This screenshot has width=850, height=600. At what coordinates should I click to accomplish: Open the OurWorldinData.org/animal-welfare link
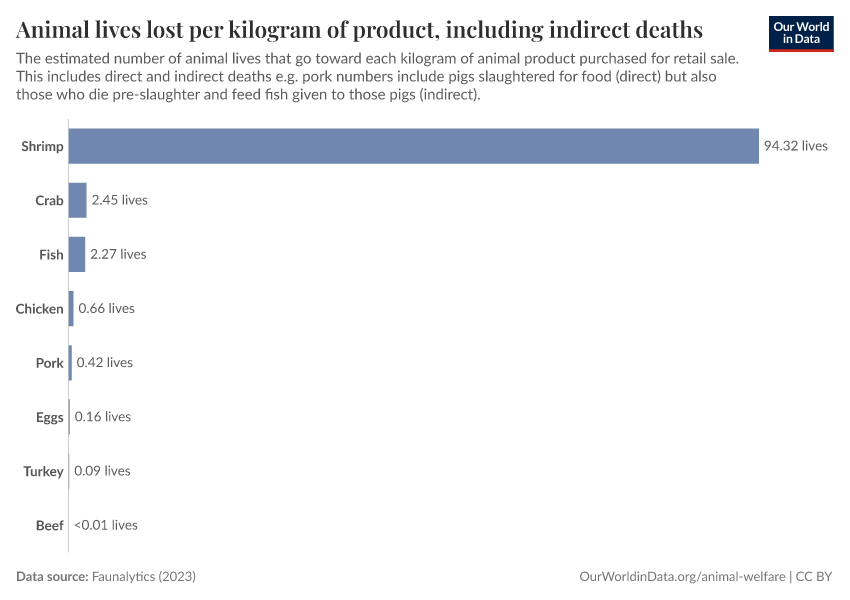[682, 577]
